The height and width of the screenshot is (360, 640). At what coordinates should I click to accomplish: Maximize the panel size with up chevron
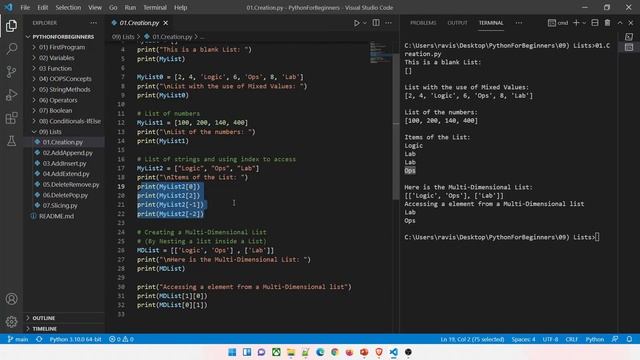click(x=620, y=23)
